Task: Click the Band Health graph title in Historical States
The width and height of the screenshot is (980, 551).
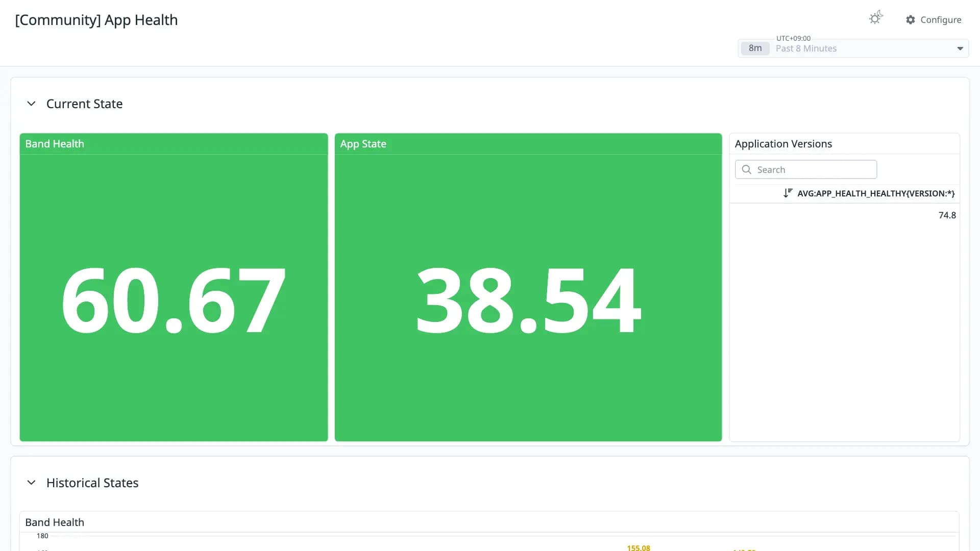Action: (x=55, y=522)
